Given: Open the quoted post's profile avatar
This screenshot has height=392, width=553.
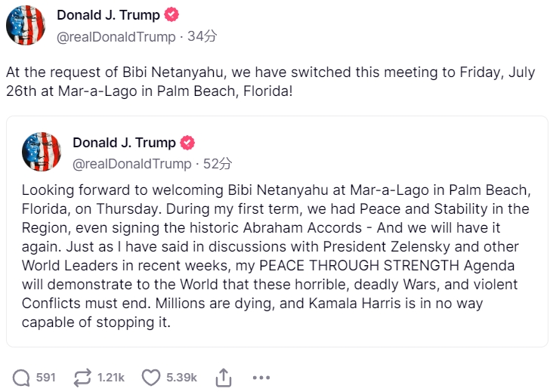Looking at the screenshot, I should pos(42,153).
